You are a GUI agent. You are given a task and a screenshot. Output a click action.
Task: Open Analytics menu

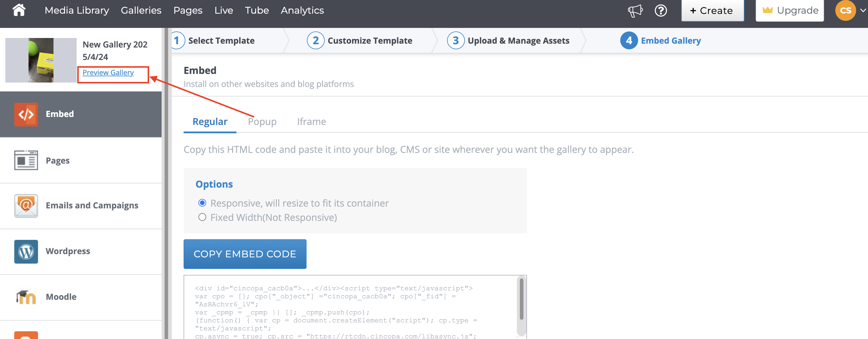coord(302,10)
